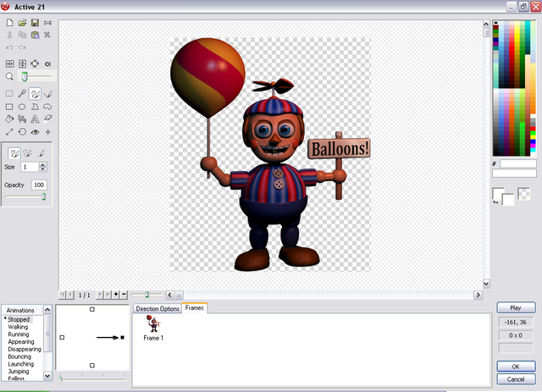This screenshot has width=542, height=392.
Task: Select the Eraser tool
Action: 47,119
